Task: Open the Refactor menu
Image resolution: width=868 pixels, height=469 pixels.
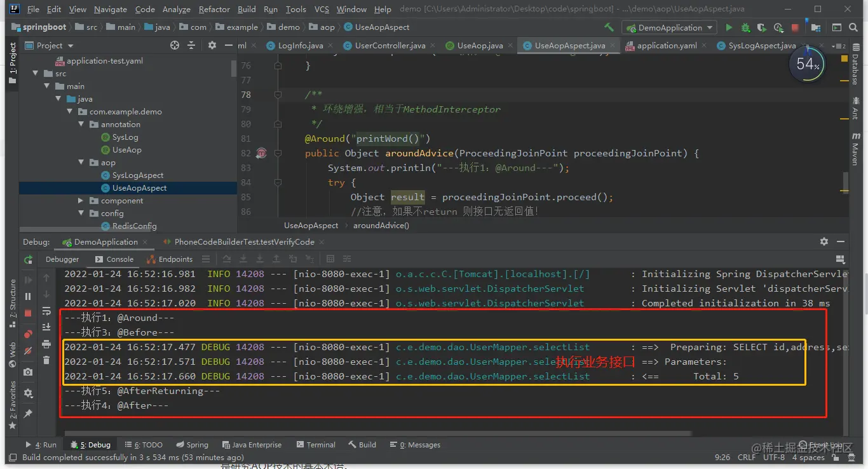Action: tap(214, 10)
